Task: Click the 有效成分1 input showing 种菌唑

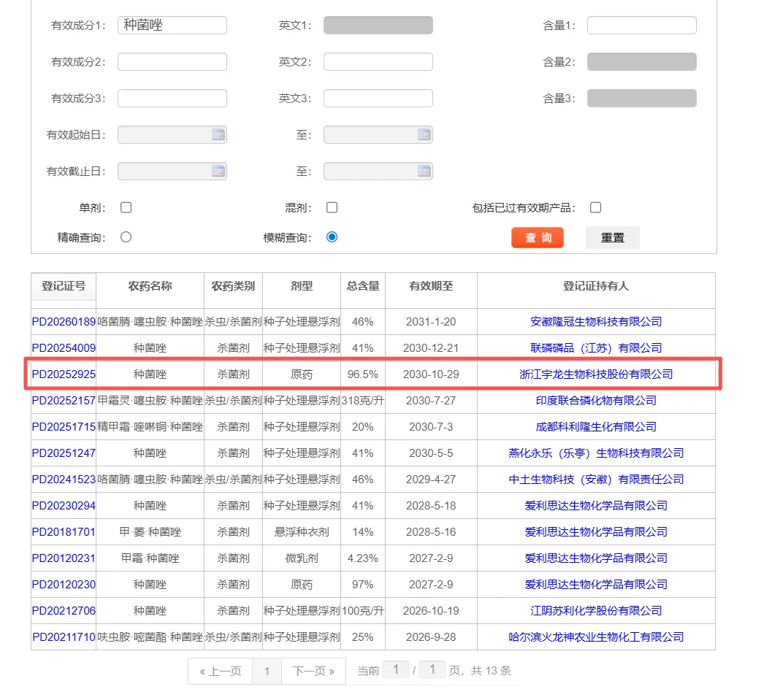Action: pos(172,25)
